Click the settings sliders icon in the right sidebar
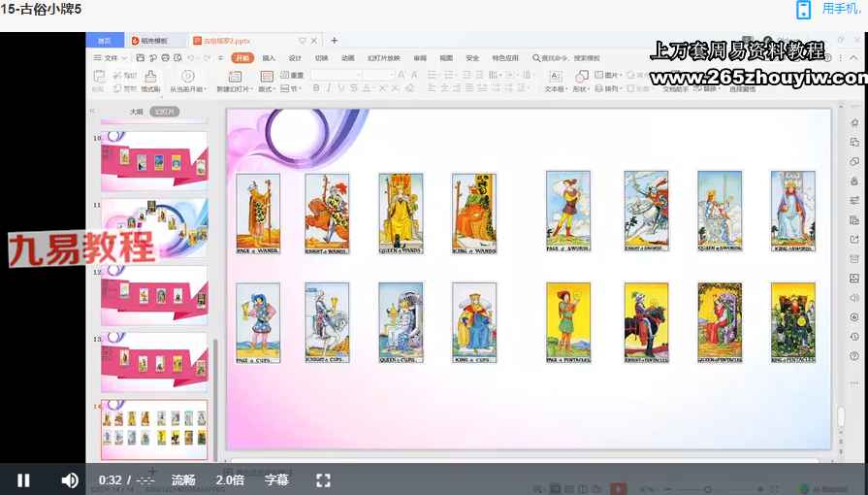 854,200
